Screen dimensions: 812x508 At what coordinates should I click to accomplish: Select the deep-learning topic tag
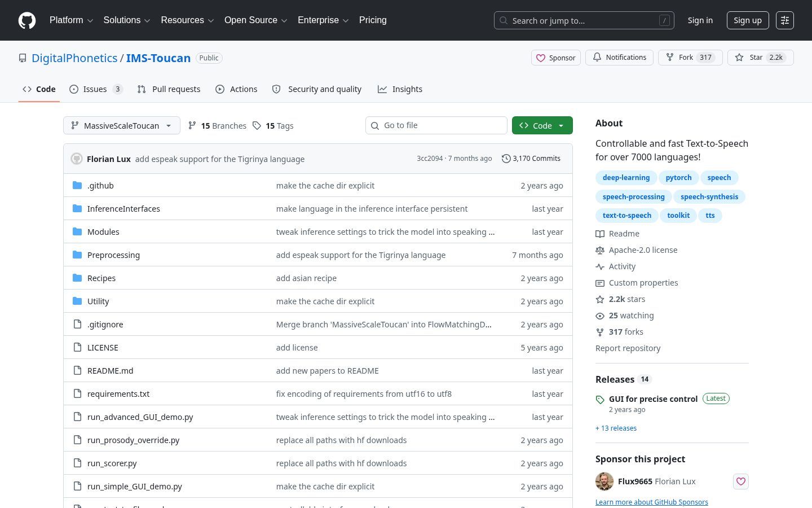pos(626,178)
